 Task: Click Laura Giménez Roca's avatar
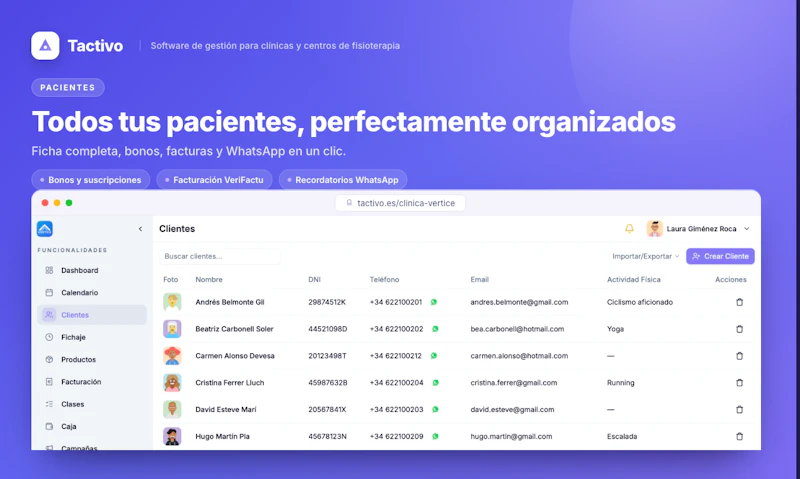[655, 229]
